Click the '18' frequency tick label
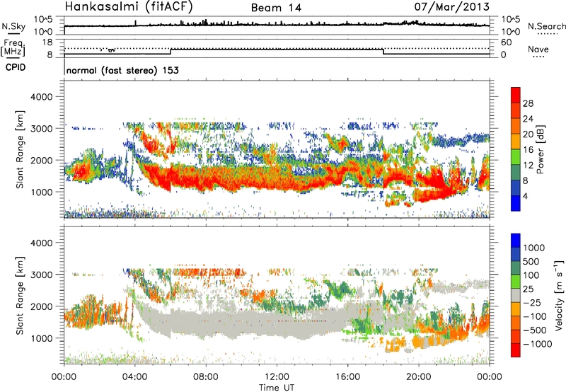Screen dimensions: 566x392 [47, 42]
